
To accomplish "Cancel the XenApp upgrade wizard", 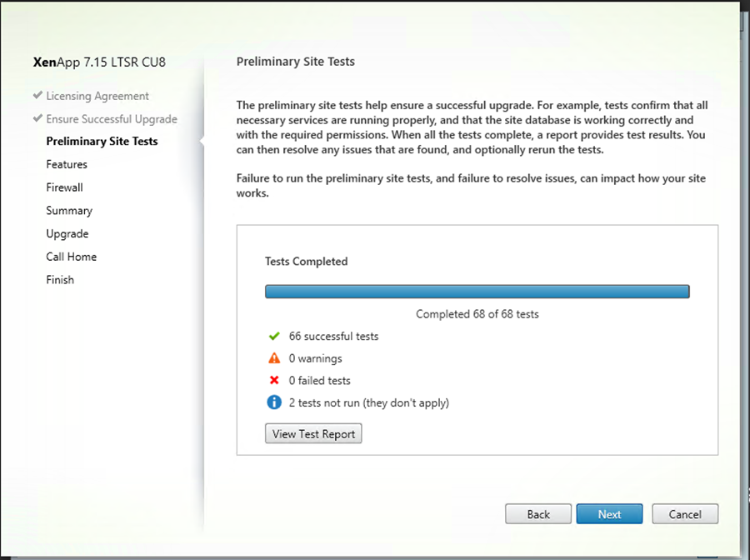I will click(x=684, y=514).
